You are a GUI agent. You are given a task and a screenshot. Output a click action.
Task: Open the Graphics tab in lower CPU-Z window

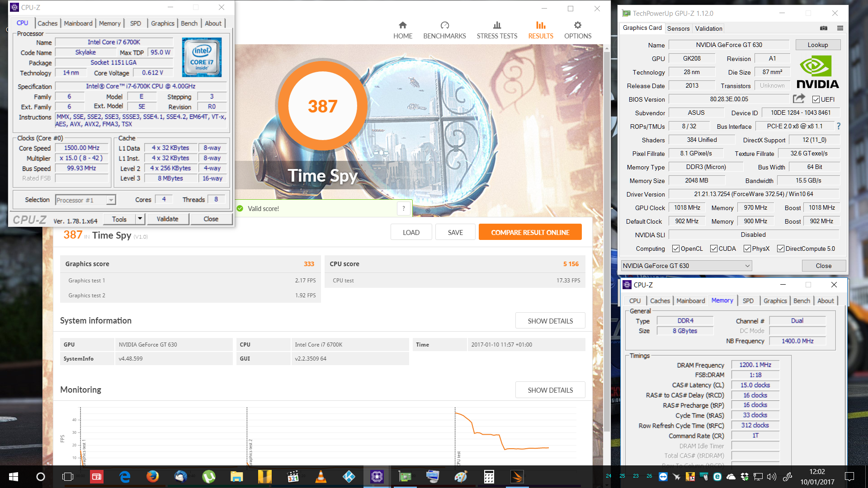(x=775, y=300)
